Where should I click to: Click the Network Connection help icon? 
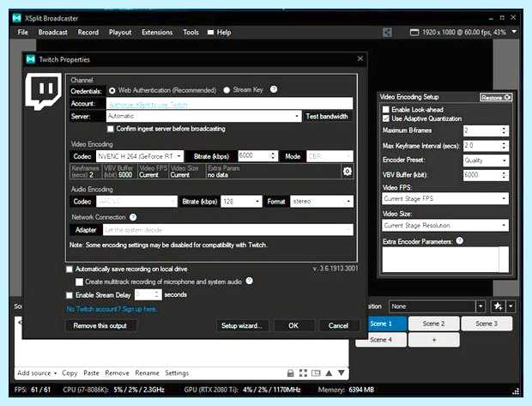[133, 217]
